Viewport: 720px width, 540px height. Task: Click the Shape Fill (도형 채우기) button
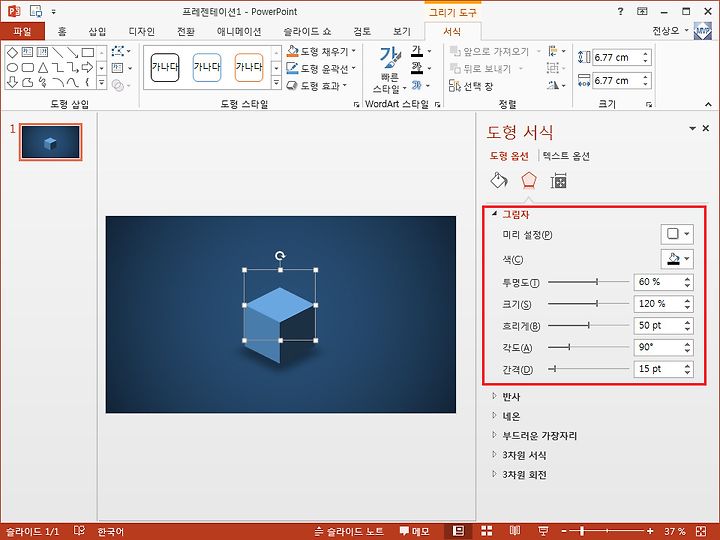point(321,51)
